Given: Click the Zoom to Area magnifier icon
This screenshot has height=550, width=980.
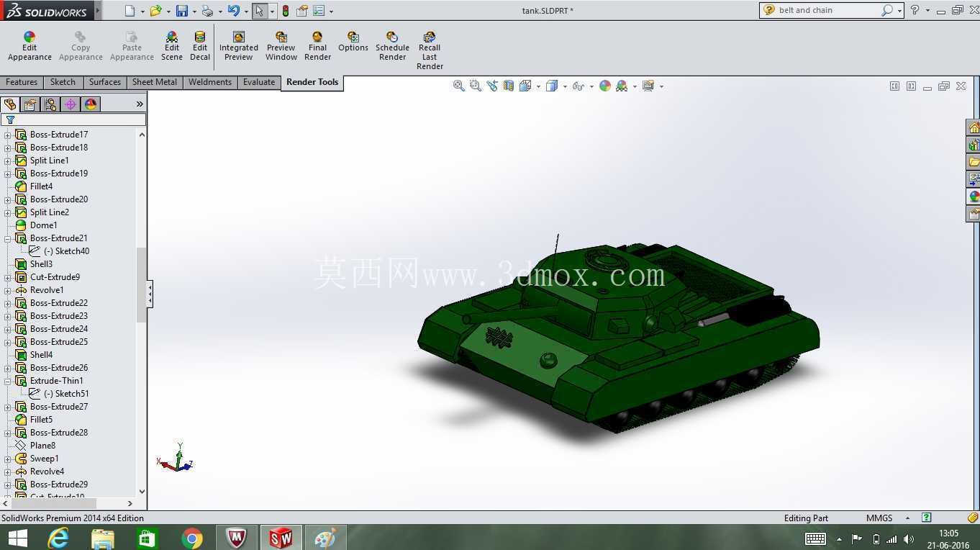Looking at the screenshot, I should click(x=475, y=86).
